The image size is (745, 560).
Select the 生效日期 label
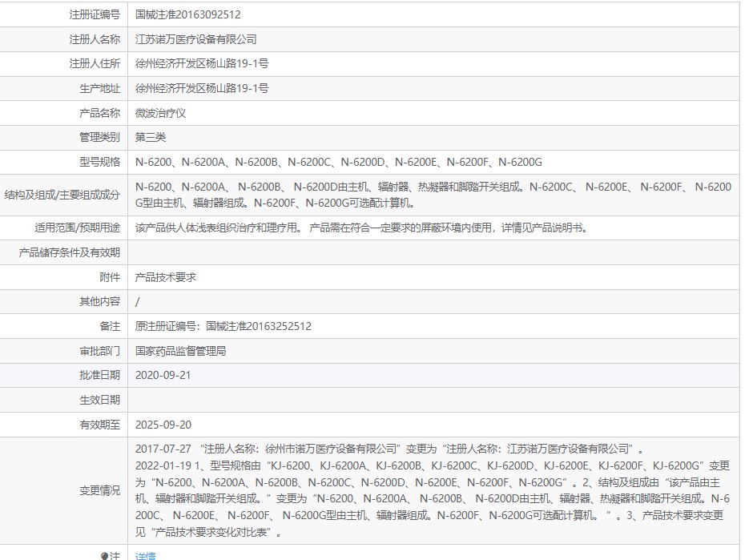tap(100, 400)
